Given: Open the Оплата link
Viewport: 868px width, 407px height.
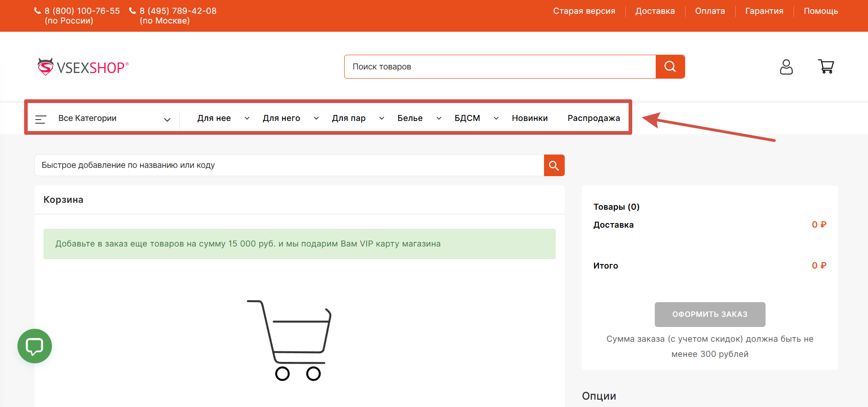Looking at the screenshot, I should 710,11.
